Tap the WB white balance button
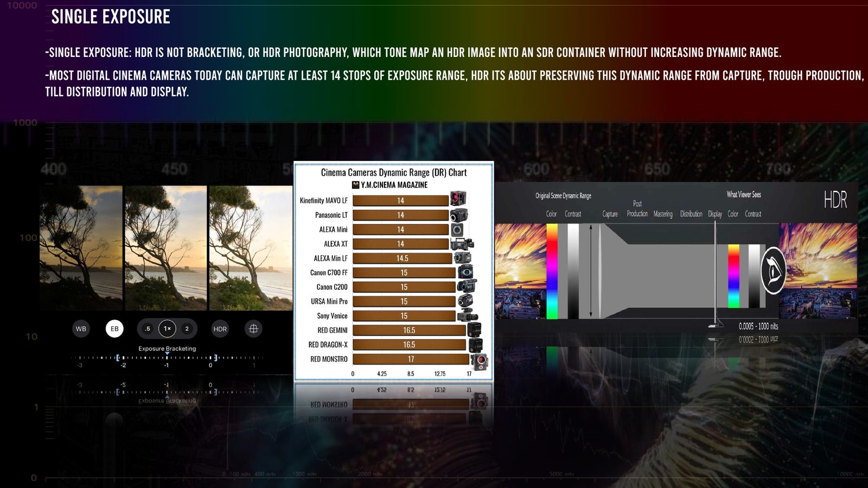Image resolution: width=868 pixels, height=488 pixels. tap(81, 329)
